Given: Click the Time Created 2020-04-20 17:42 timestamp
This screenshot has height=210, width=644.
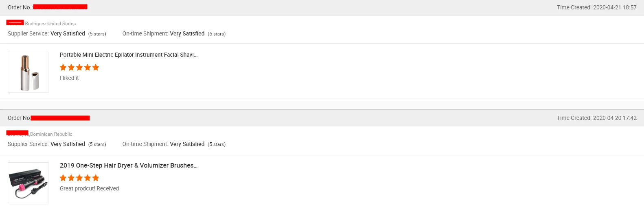Looking at the screenshot, I should point(596,118).
